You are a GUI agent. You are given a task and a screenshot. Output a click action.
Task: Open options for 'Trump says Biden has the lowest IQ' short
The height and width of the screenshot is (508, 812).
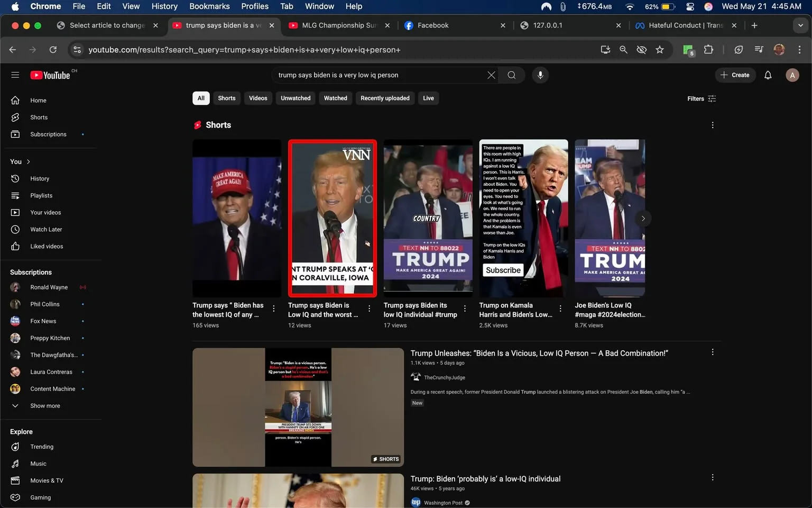[274, 309]
